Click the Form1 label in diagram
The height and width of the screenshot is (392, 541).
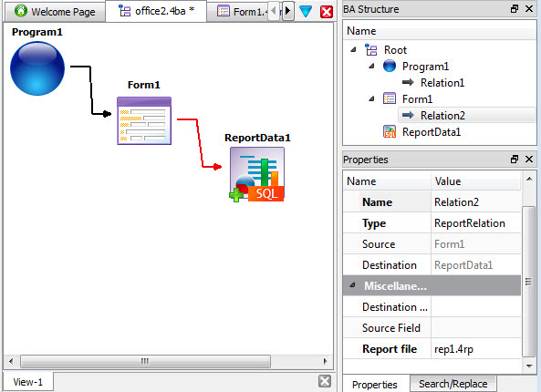tap(144, 85)
